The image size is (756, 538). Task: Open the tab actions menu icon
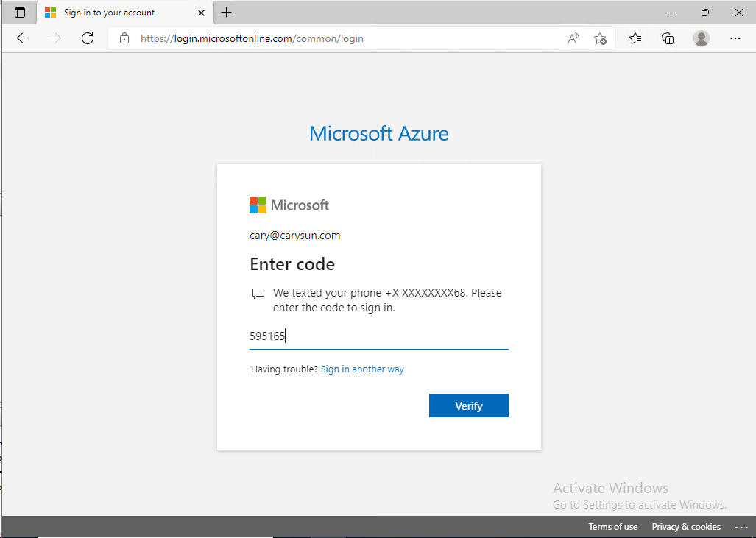point(20,13)
